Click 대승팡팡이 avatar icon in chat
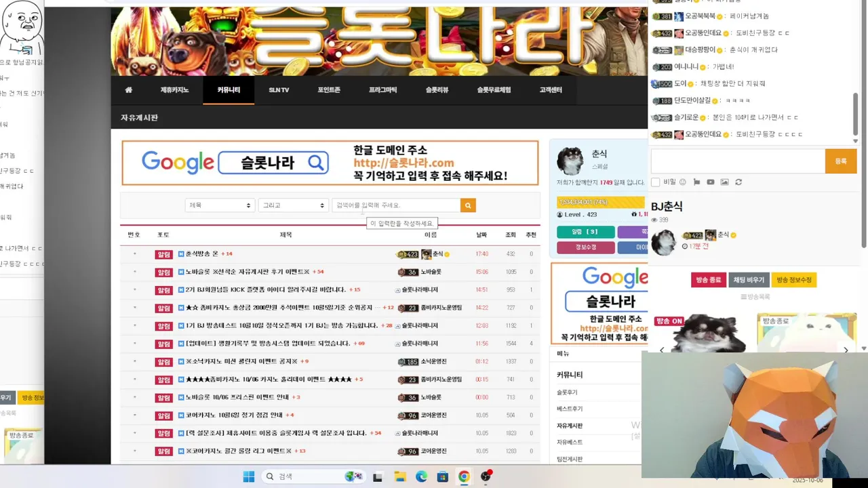Image resolution: width=868 pixels, height=488 pixels. coord(678,50)
